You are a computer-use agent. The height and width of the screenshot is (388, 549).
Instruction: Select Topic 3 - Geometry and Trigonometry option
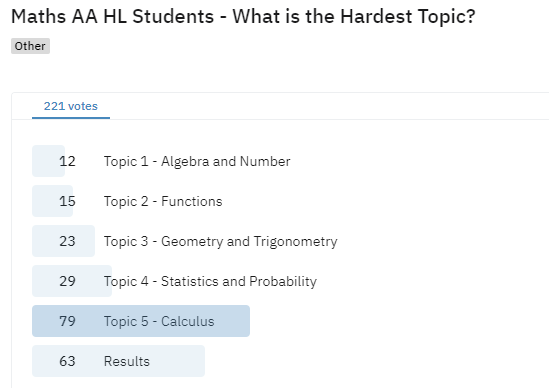pos(221,241)
